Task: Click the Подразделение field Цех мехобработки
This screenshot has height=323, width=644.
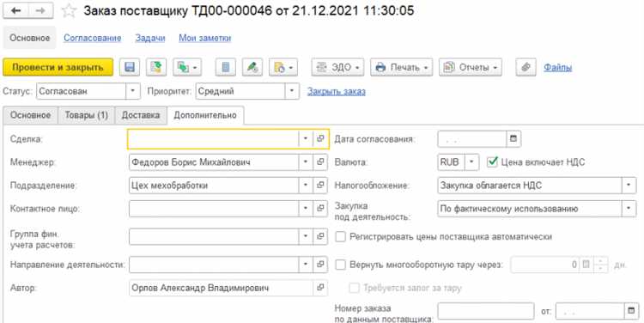Action: point(214,186)
